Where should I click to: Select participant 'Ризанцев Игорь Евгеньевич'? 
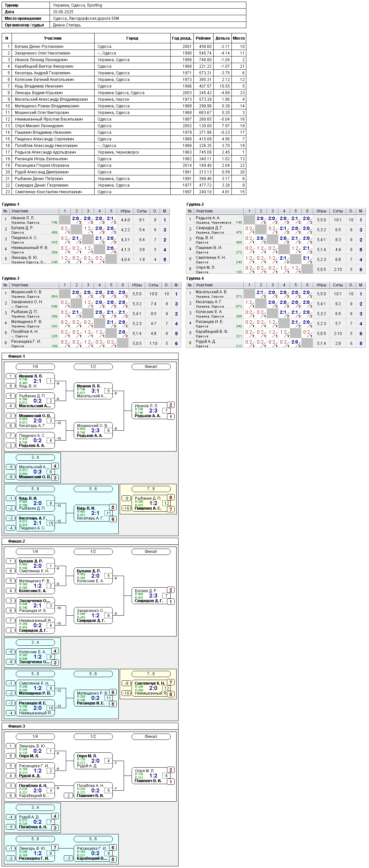41,159
